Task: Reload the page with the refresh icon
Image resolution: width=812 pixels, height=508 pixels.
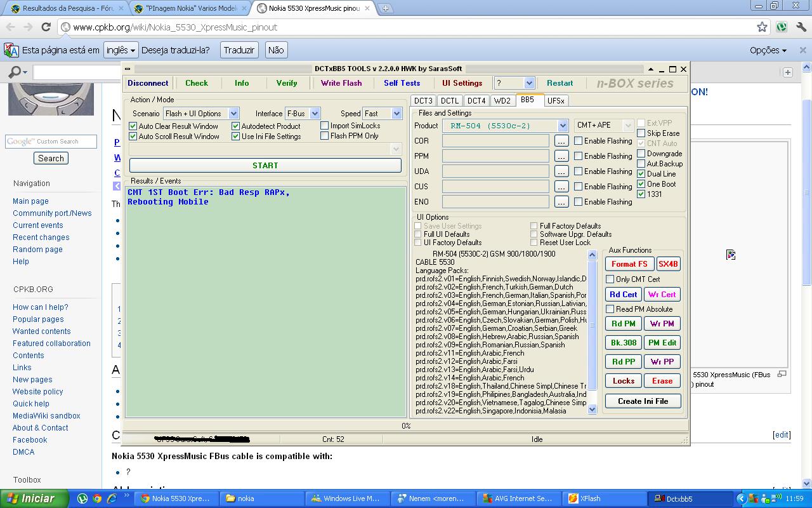Action: (46, 27)
